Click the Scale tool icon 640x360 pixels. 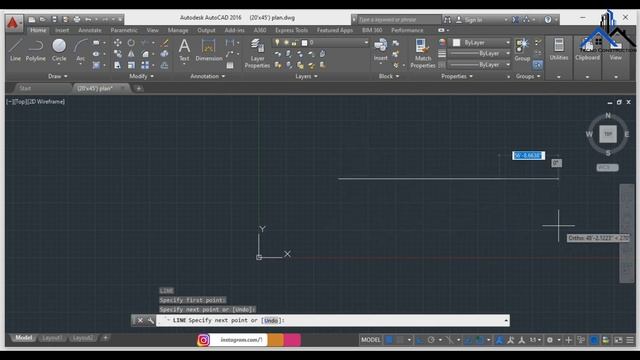pyautogui.click(x=131, y=65)
